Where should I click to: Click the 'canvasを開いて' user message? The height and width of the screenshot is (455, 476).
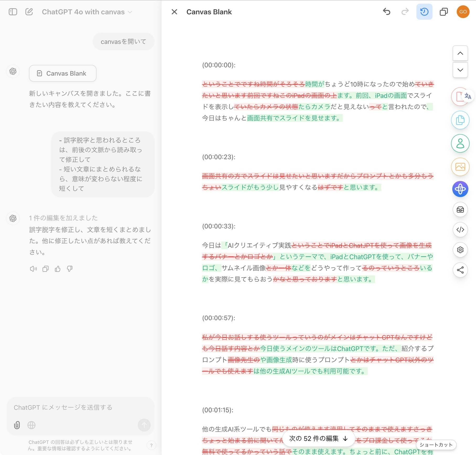pyautogui.click(x=123, y=41)
